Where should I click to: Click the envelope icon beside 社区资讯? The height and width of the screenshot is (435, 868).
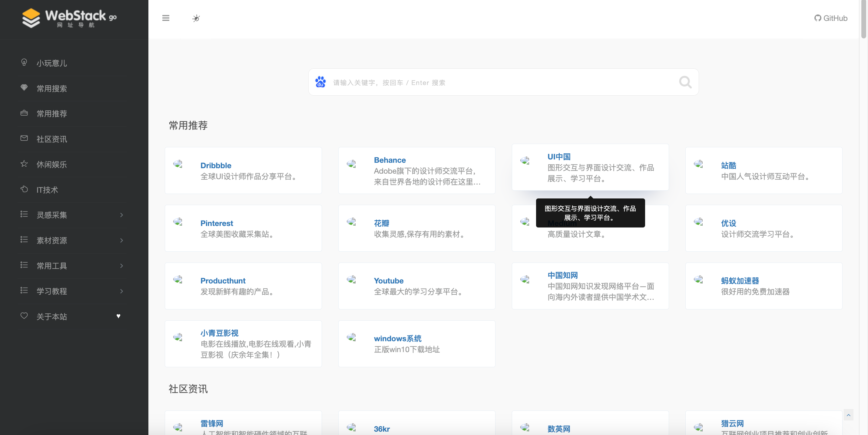pos(24,138)
